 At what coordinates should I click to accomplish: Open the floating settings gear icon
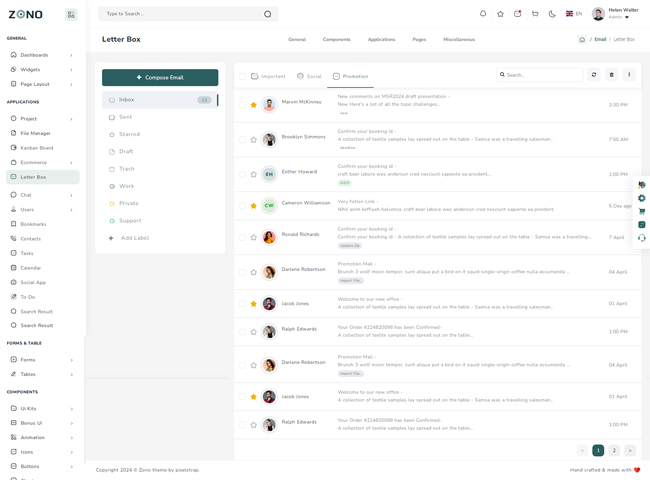[642, 198]
